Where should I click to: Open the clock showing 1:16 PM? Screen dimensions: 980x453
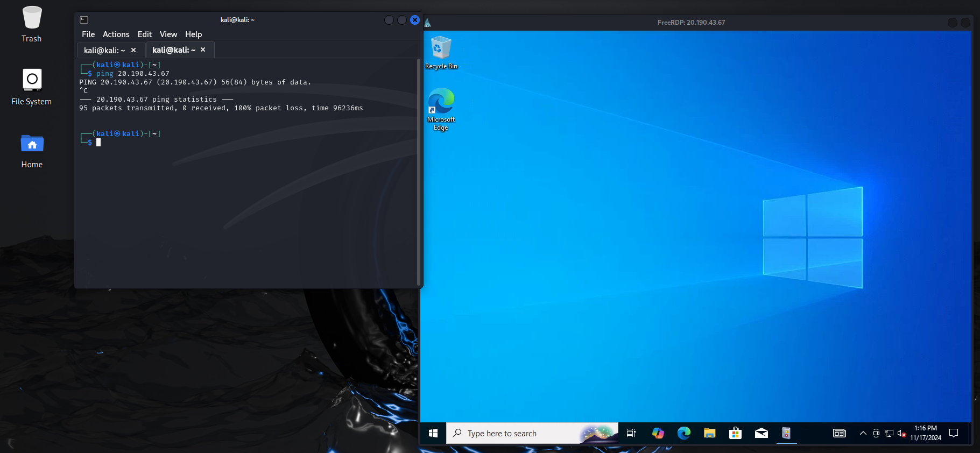click(926, 433)
